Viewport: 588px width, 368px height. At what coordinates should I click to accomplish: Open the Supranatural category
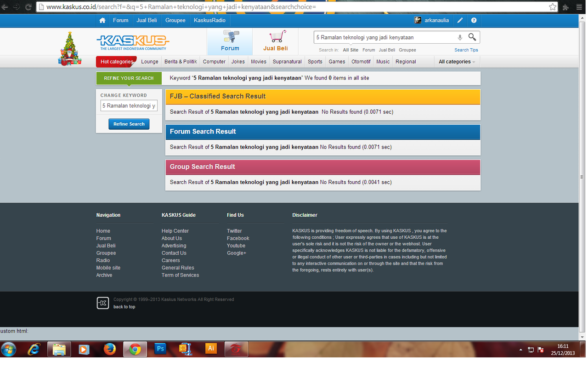click(287, 62)
